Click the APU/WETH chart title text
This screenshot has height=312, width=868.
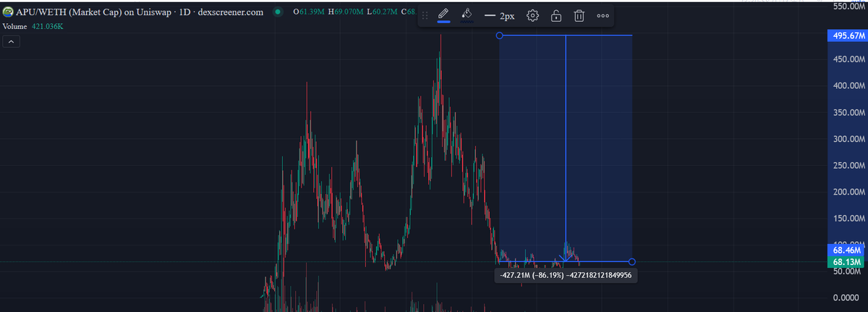tap(140, 12)
